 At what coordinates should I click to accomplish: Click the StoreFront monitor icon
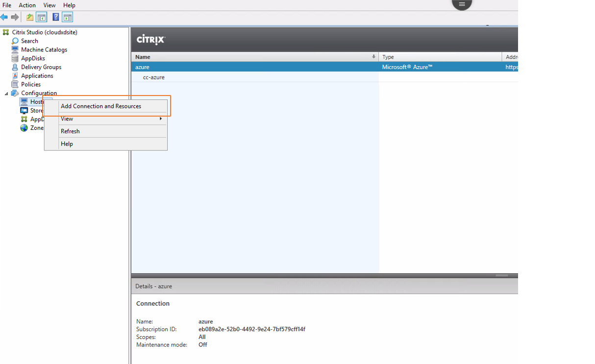(24, 111)
